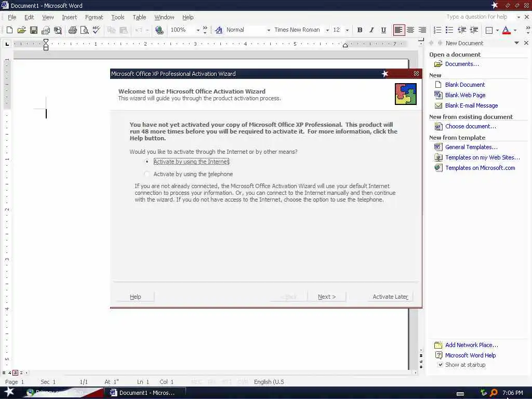Screen dimensions: 532x399
Task: Select Activate by using the Internet
Action: (x=147, y=162)
